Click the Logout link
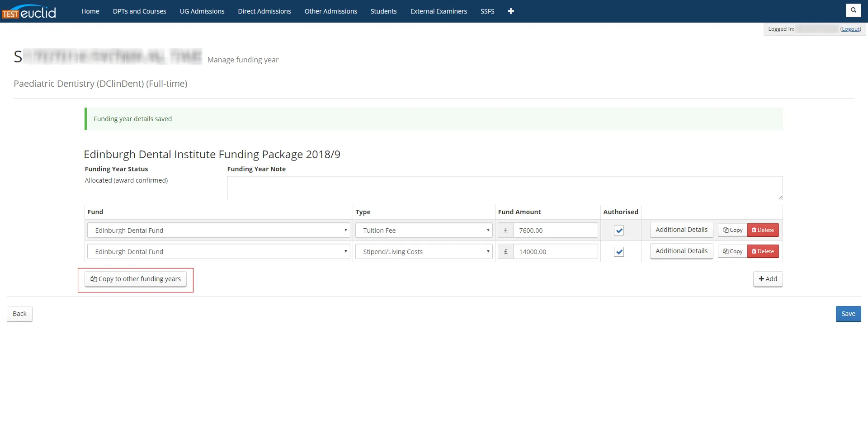The width and height of the screenshot is (868, 438). [851, 28]
